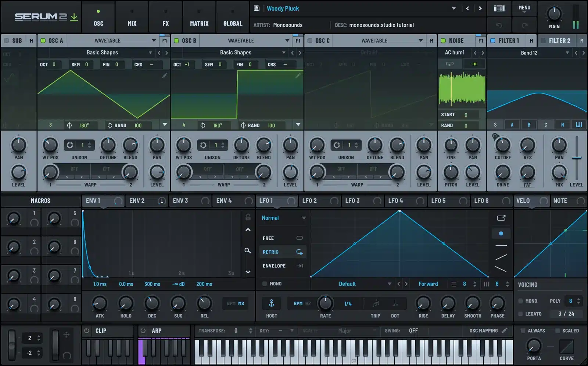588x366 pixels.
Task: Open the MATRIX tab
Action: click(x=199, y=17)
